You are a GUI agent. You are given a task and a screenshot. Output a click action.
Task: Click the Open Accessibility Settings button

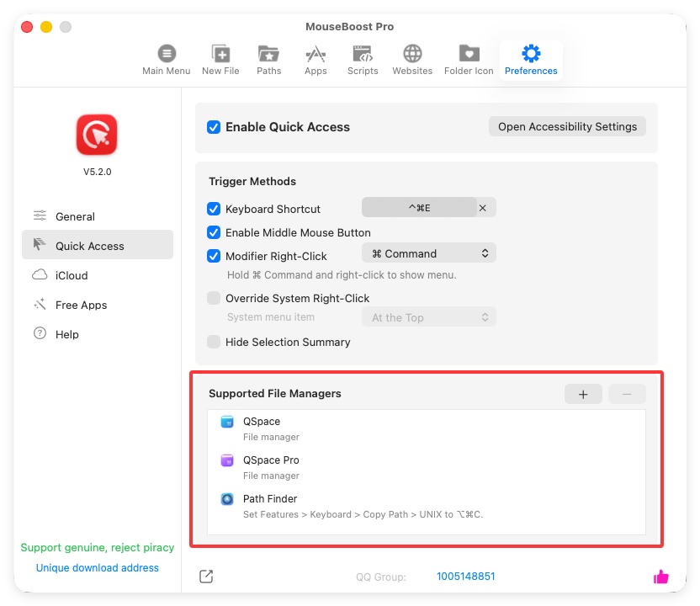[x=567, y=126]
